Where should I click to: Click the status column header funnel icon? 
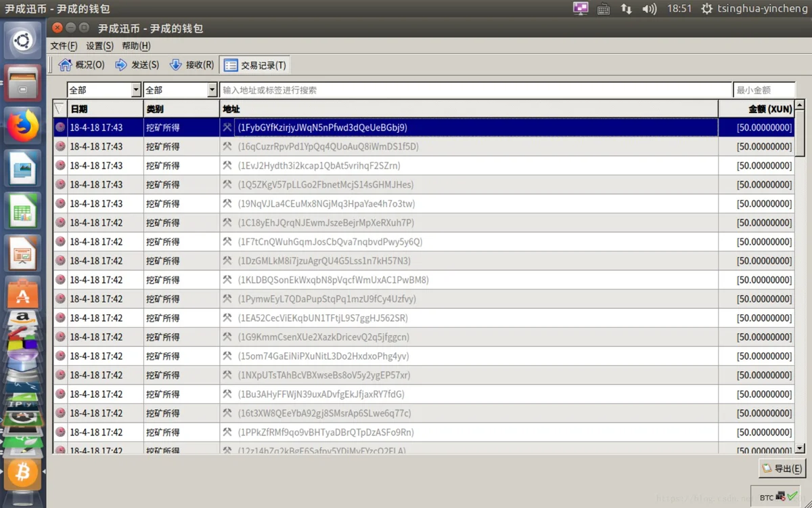coord(60,108)
